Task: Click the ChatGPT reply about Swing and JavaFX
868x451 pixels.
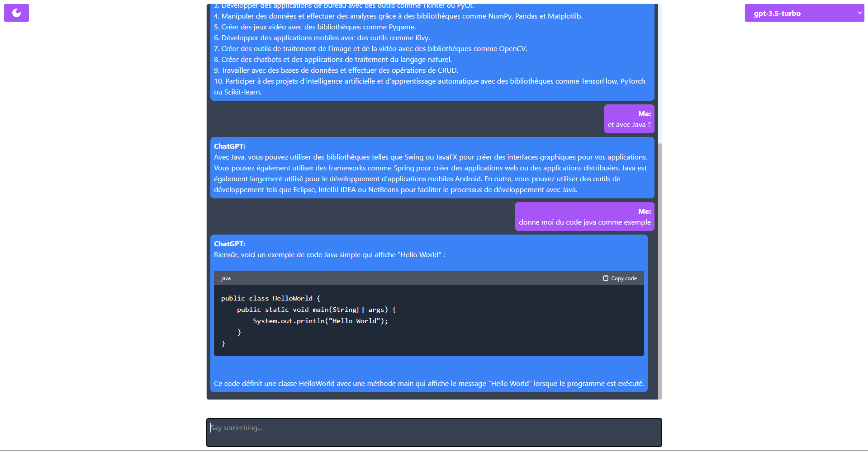Action: [432, 168]
